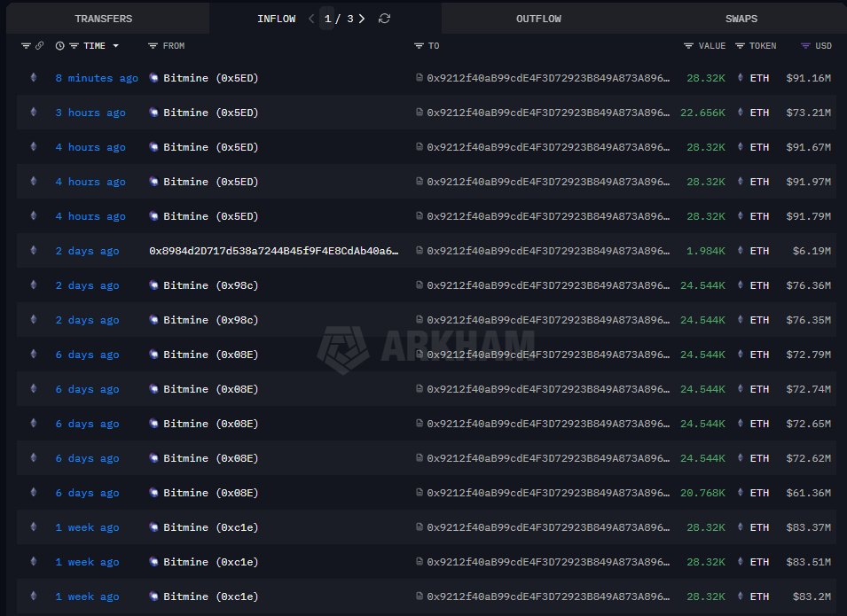The width and height of the screenshot is (847, 616).
Task: Sort by the TIME column label
Action: click(95, 46)
